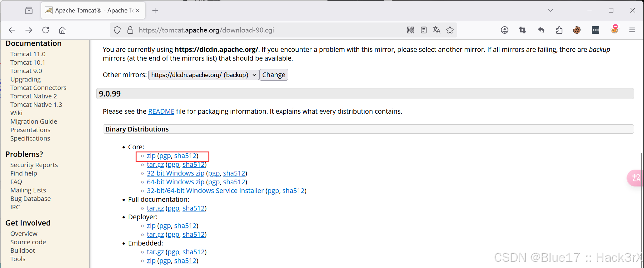Download Full documentation tar.gz
This screenshot has height=268, width=644.
tap(155, 208)
